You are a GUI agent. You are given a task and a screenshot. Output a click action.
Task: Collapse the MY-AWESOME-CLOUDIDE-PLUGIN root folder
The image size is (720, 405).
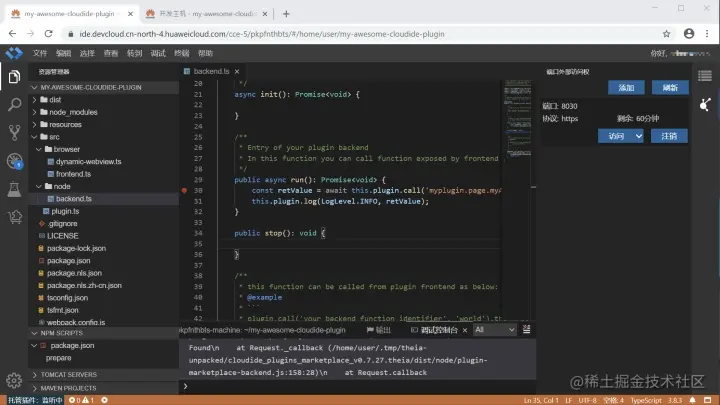34,87
